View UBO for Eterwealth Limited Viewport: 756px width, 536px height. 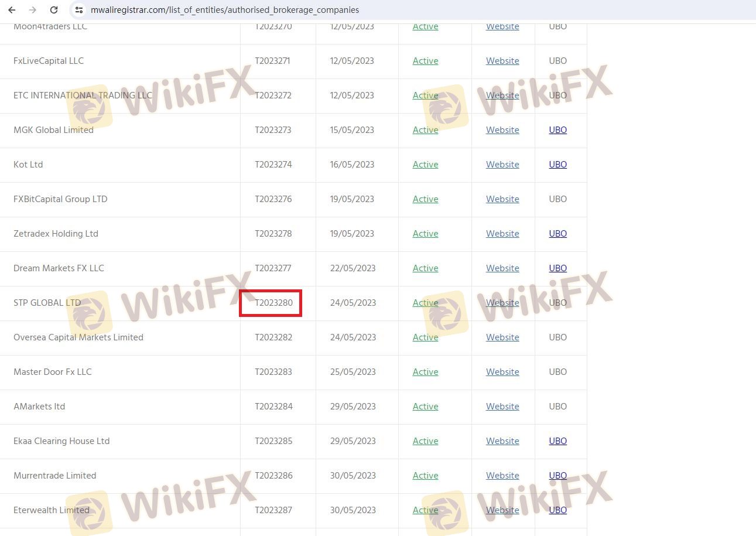(x=558, y=510)
